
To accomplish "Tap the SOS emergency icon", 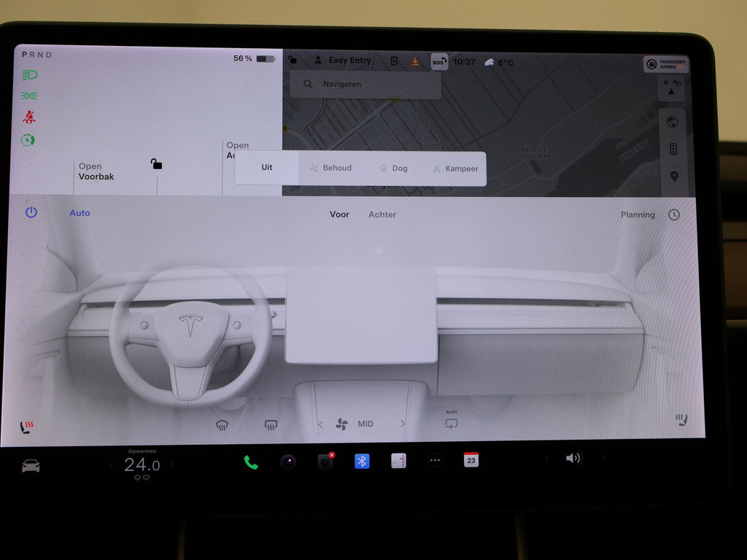I will [x=438, y=62].
